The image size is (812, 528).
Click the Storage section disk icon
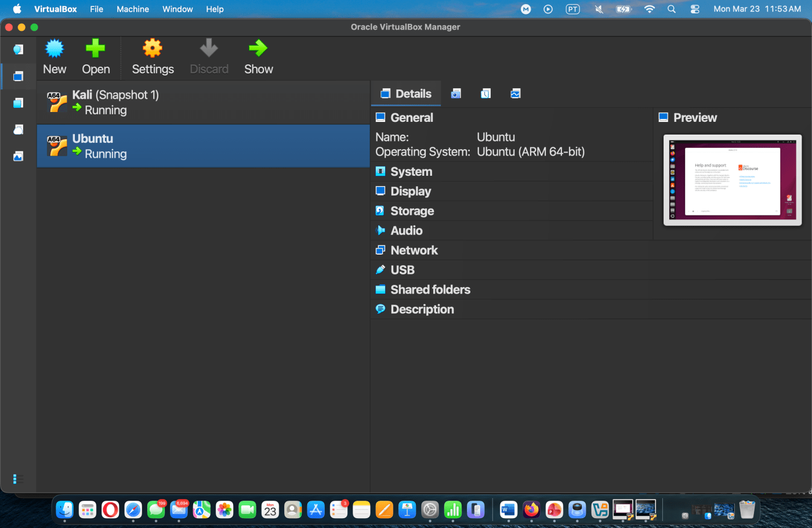click(380, 211)
